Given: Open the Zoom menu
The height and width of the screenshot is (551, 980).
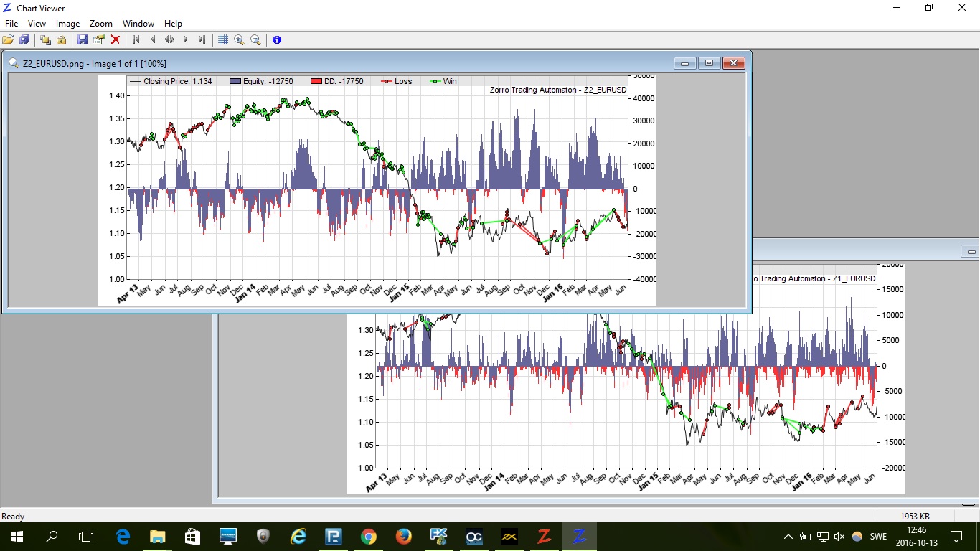Looking at the screenshot, I should 101,24.
